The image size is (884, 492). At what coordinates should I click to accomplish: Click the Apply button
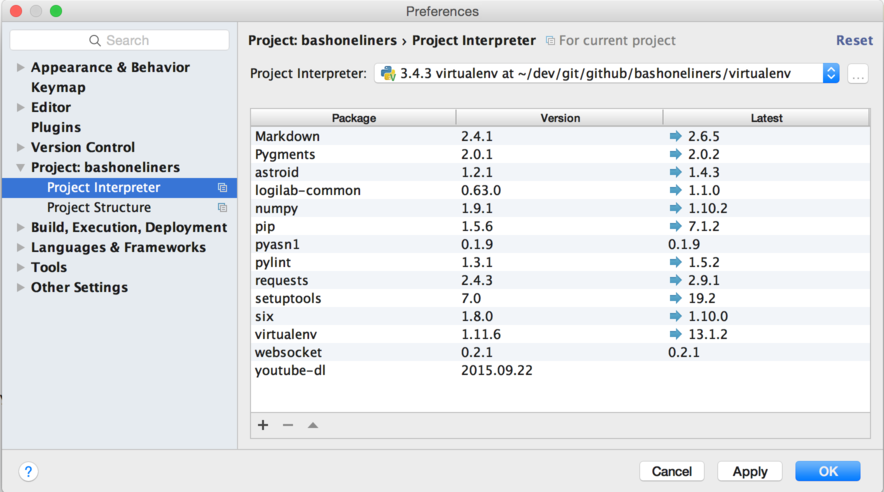[x=750, y=471]
